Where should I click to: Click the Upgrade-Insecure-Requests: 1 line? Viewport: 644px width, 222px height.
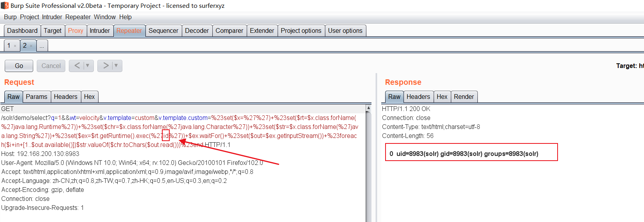43,208
